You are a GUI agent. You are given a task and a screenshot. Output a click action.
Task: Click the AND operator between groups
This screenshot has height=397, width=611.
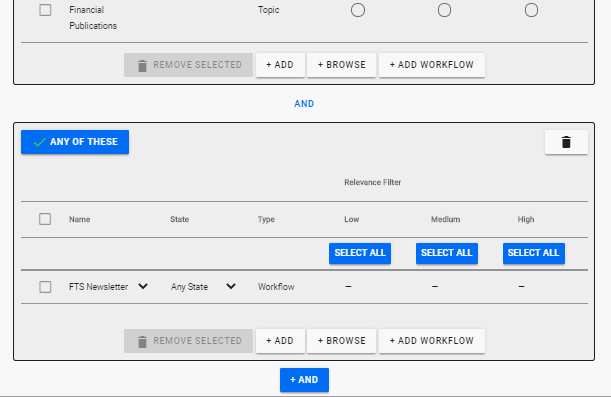click(x=304, y=104)
